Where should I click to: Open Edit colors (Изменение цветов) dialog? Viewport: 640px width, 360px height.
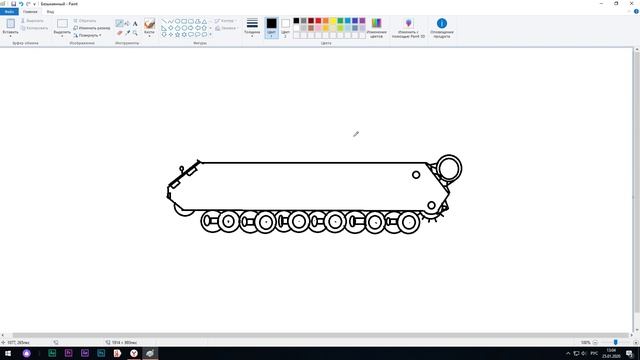coord(376,28)
